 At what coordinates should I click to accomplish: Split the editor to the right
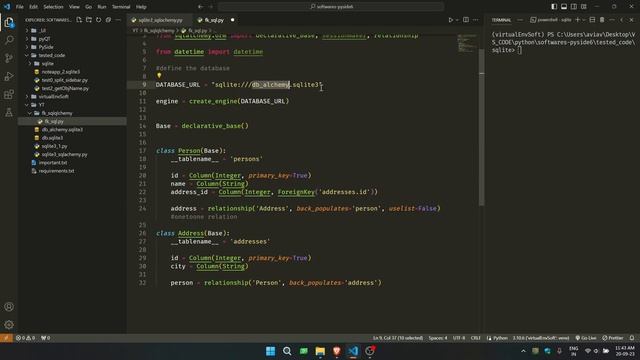point(466,20)
